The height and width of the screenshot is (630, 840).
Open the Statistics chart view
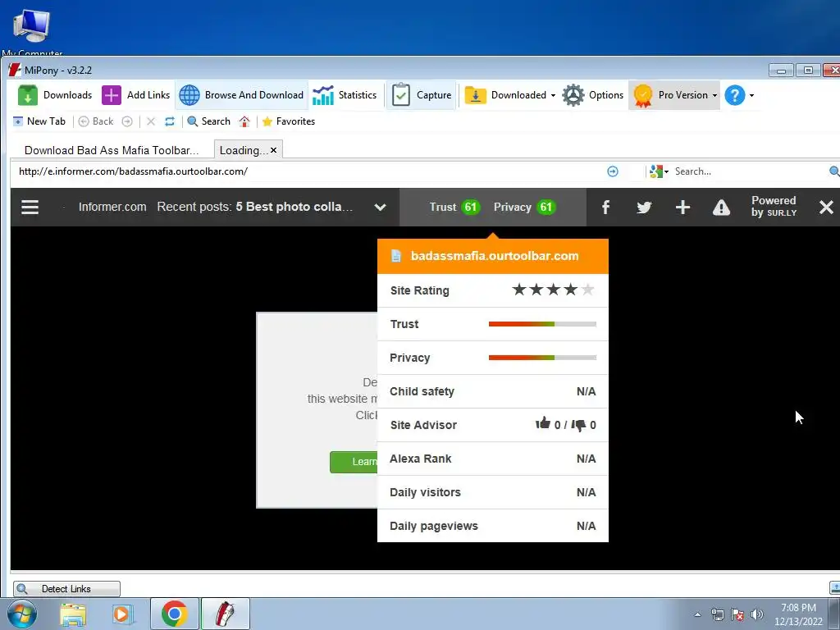[x=345, y=95]
